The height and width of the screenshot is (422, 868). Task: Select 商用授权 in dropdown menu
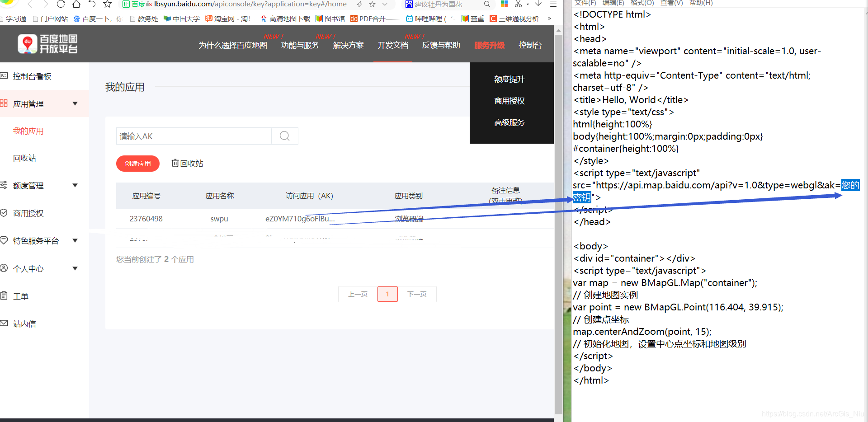point(509,101)
